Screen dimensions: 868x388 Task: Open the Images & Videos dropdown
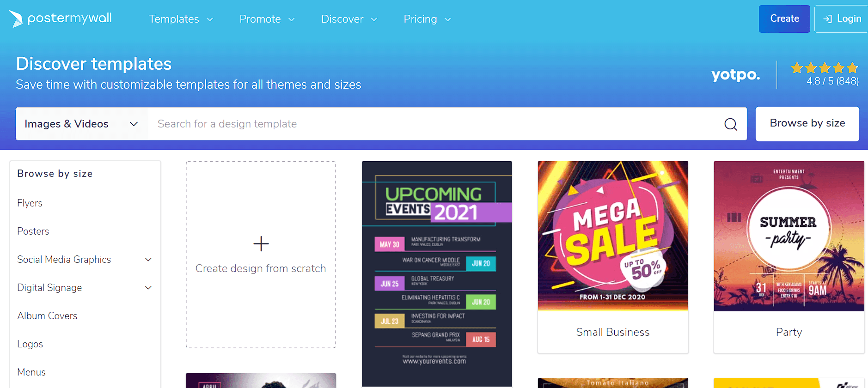82,124
